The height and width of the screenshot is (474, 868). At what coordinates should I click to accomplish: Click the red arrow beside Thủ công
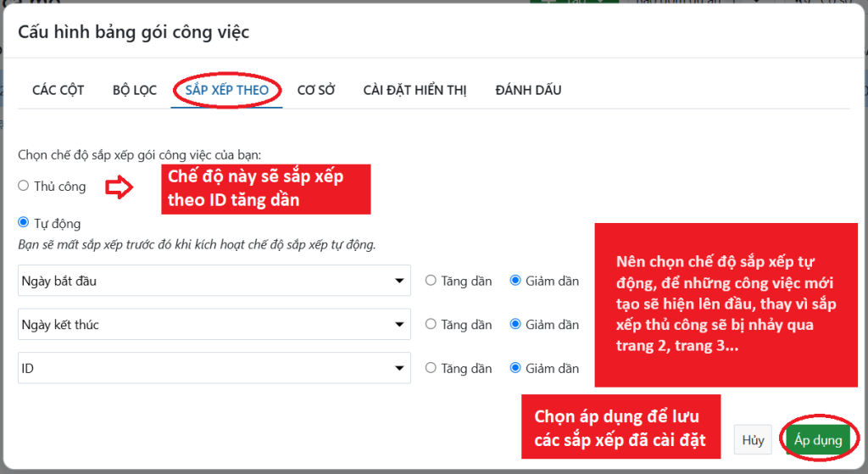[120, 187]
